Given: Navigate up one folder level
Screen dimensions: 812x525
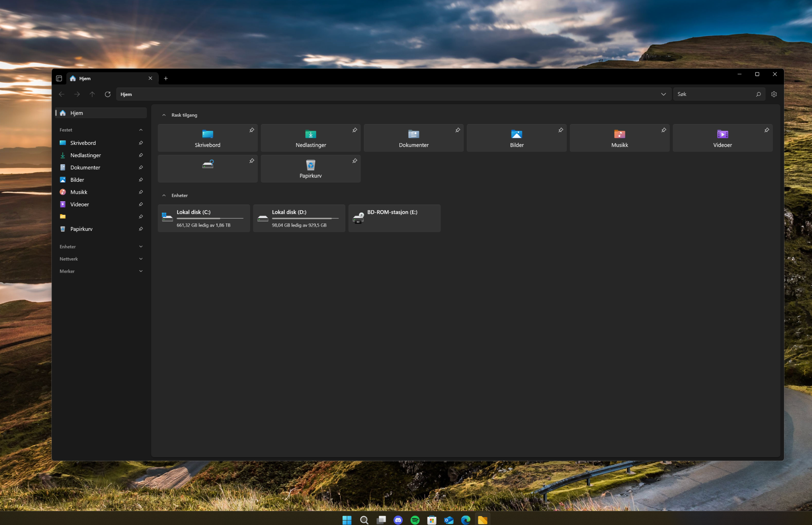Looking at the screenshot, I should (92, 94).
